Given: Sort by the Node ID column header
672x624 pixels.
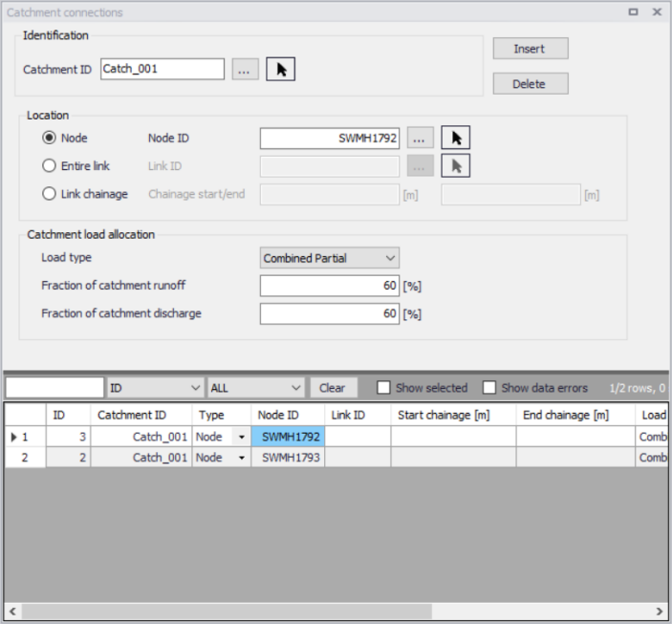Looking at the screenshot, I should (x=288, y=415).
